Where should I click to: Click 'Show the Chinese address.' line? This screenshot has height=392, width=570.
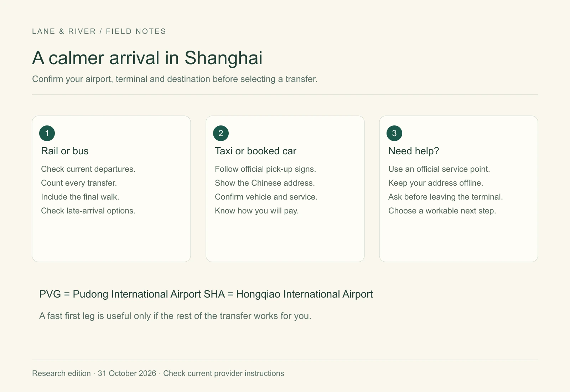click(265, 183)
